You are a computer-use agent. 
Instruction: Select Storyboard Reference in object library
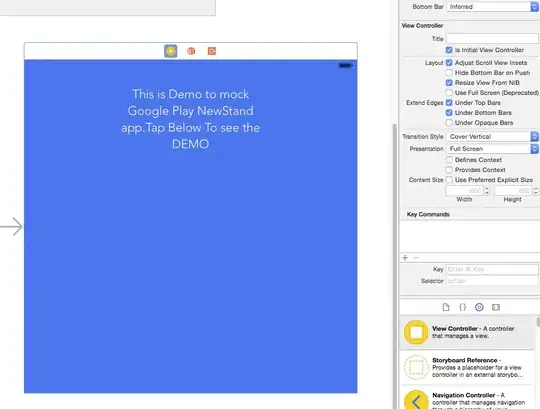[x=468, y=367]
